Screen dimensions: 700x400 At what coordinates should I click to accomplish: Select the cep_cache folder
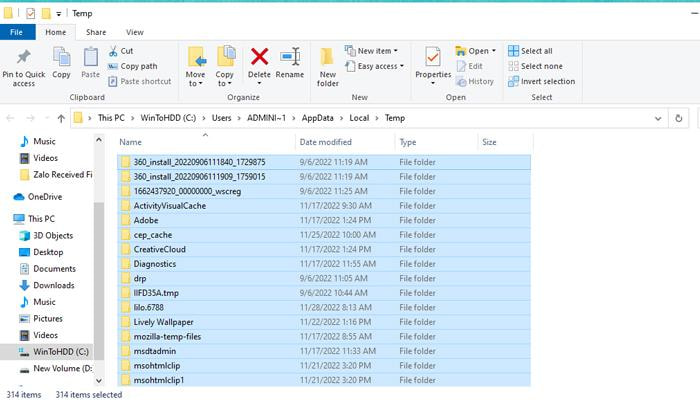324,235
